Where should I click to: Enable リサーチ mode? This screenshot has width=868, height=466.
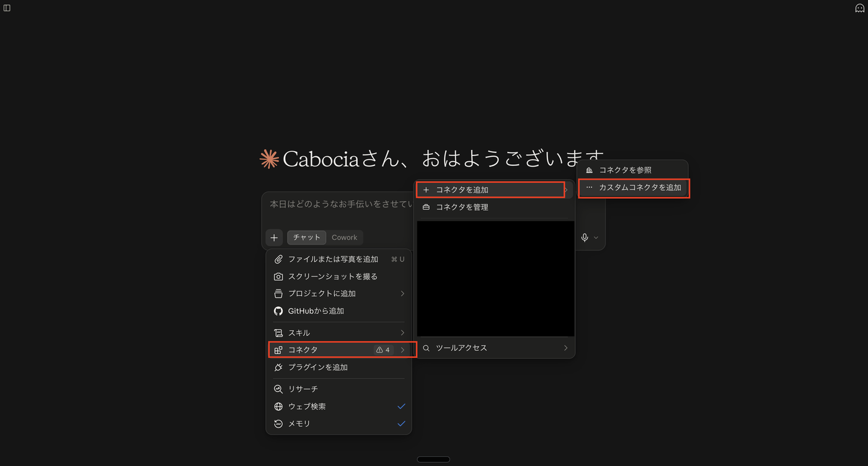[x=339, y=389]
